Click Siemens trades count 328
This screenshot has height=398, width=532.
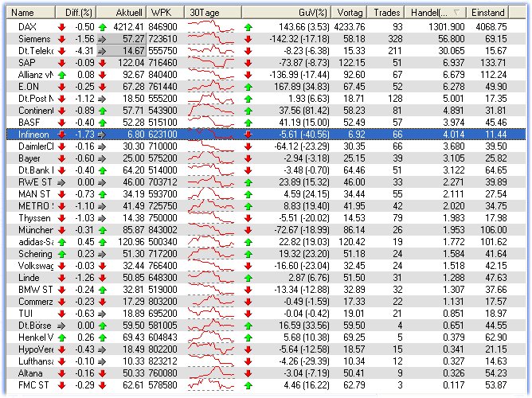tap(395, 39)
